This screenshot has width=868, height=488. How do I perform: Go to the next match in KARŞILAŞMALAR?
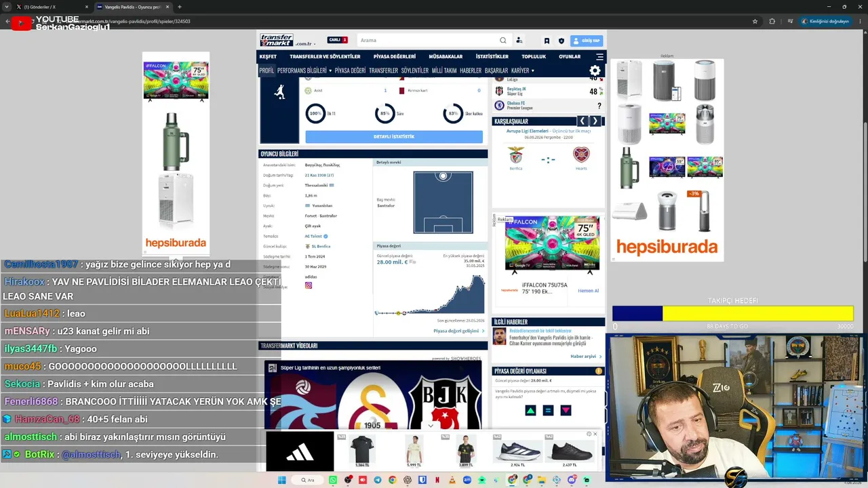pyautogui.click(x=595, y=121)
